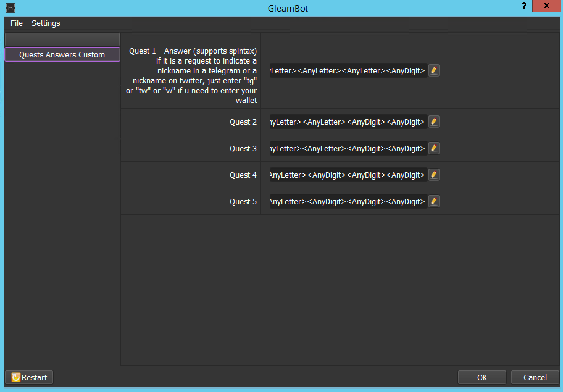563x392 pixels.
Task: Focus the search field above the tab list
Action: (62, 40)
